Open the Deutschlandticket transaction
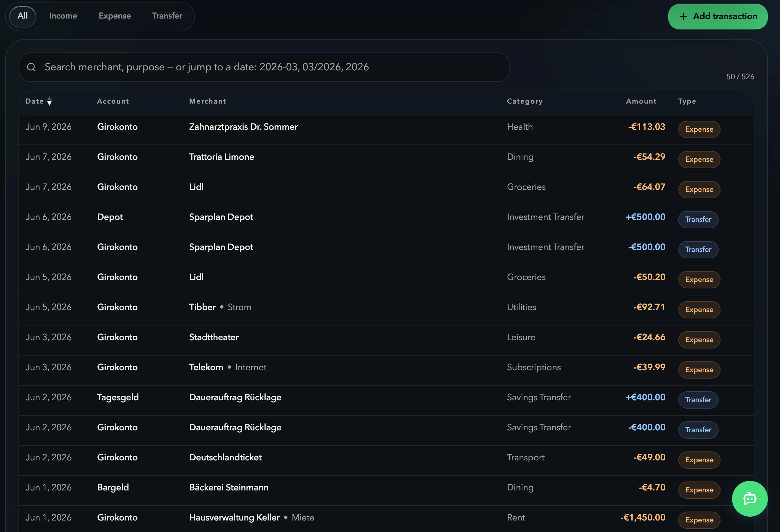Screen dimensions: 780x532 pos(386,460)
